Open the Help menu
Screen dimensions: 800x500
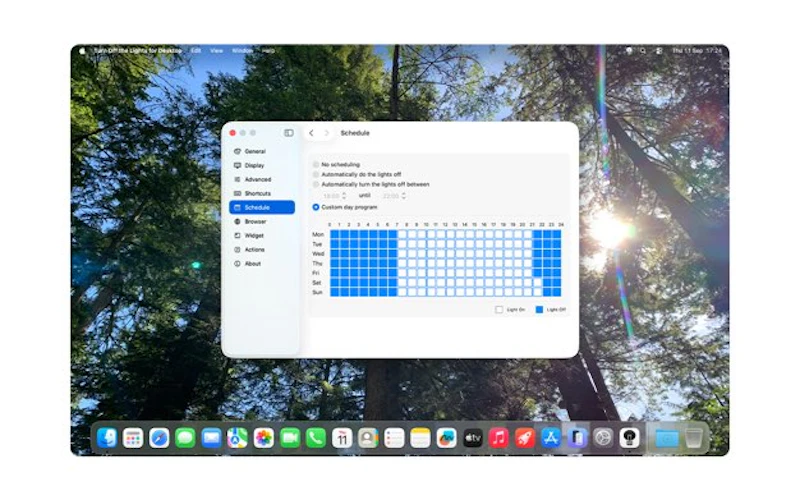tap(268, 51)
